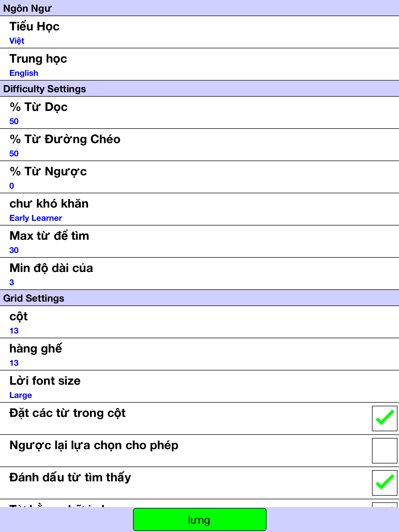Toggle the 'Đặt các từ trong cột' checkbox
Viewport: 399px width, 532px height.
pos(384,418)
